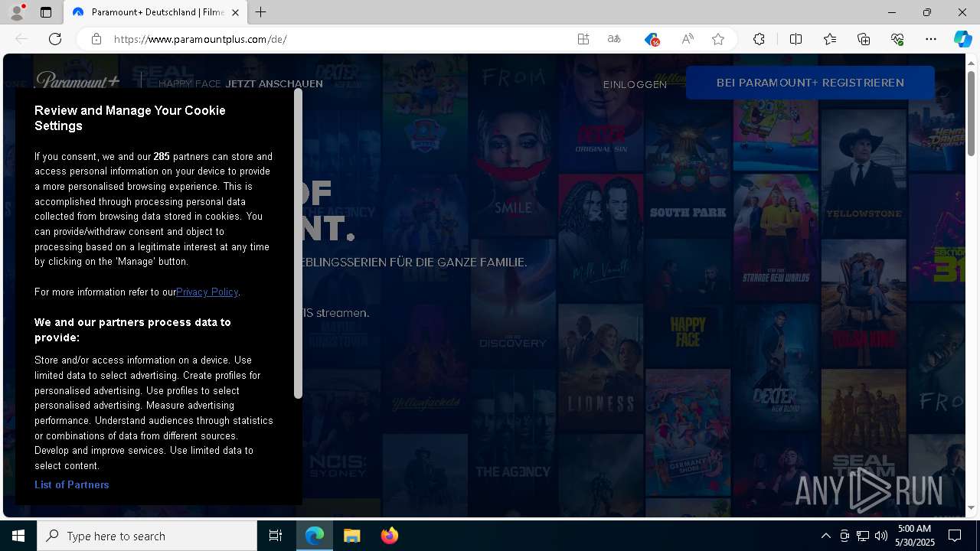
Task: Open File Explorer from the taskbar
Action: click(351, 536)
